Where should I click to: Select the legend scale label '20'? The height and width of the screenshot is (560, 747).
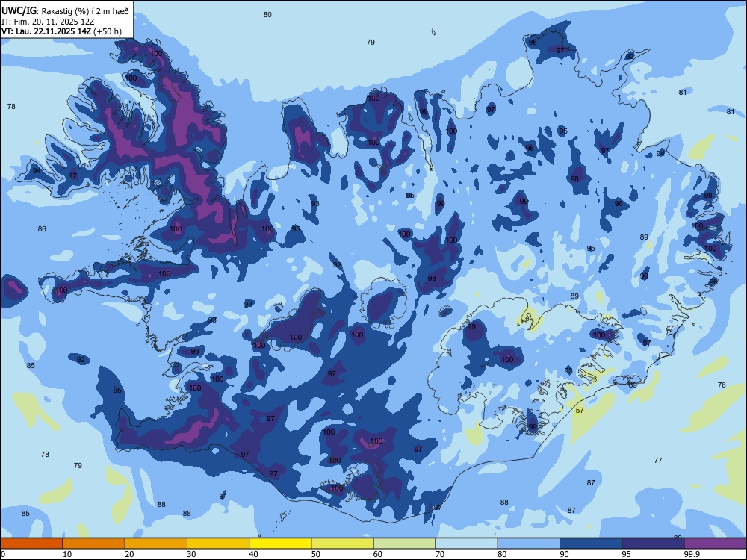coord(129,554)
